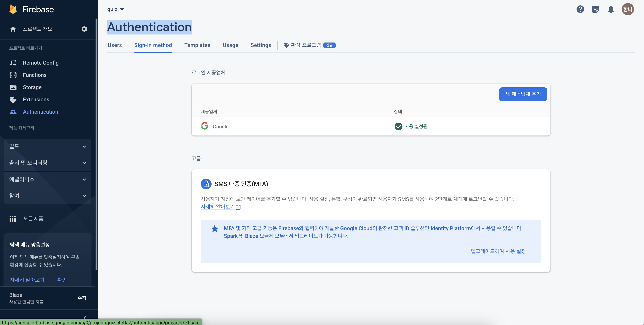
Task: Click the 새 제공업체 추가 button
Action: pos(523,94)
